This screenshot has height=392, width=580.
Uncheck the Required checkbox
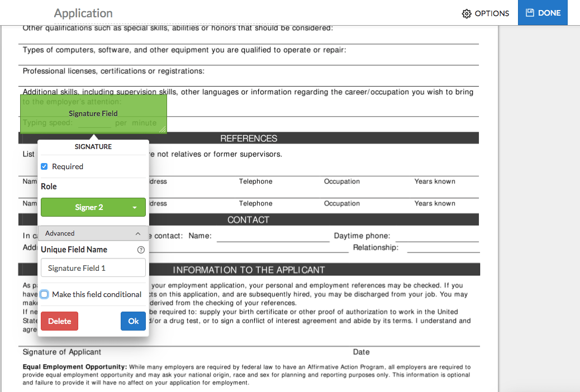click(44, 166)
